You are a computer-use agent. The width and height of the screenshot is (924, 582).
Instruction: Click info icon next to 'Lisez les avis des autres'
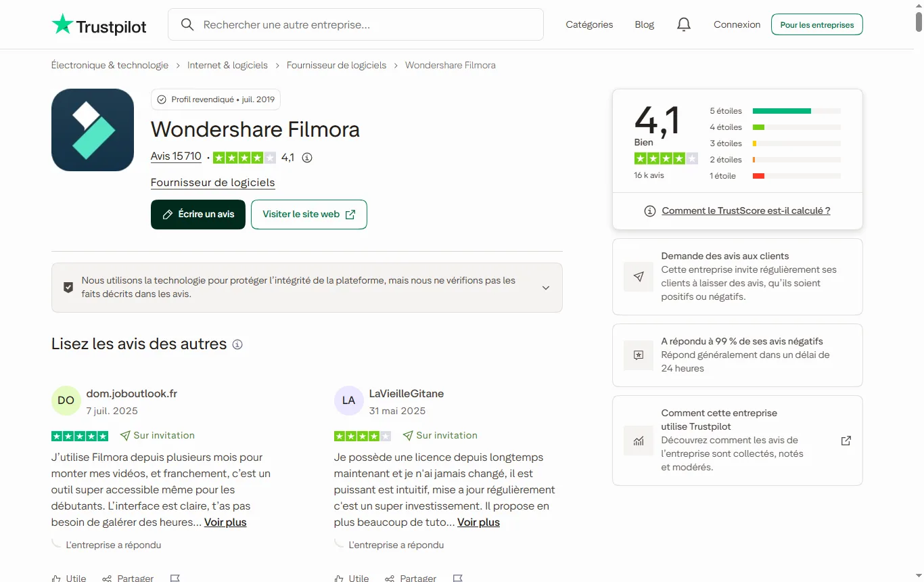[237, 344]
